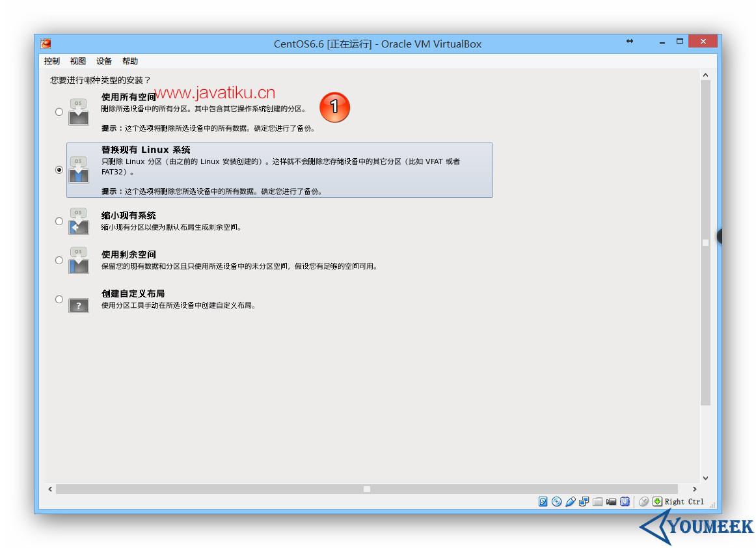The width and height of the screenshot is (756, 548).
Task: Click the question mark 创建自定义布局 icon
Action: click(79, 305)
